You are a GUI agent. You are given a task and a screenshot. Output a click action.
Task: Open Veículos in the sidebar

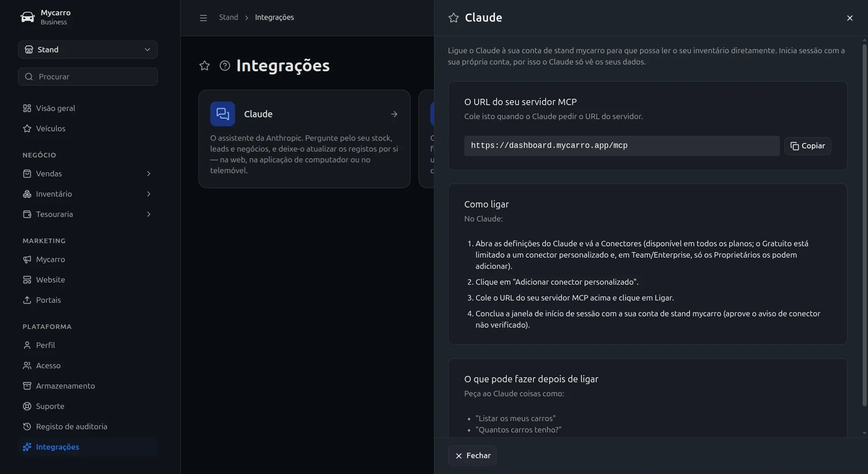pos(88,128)
